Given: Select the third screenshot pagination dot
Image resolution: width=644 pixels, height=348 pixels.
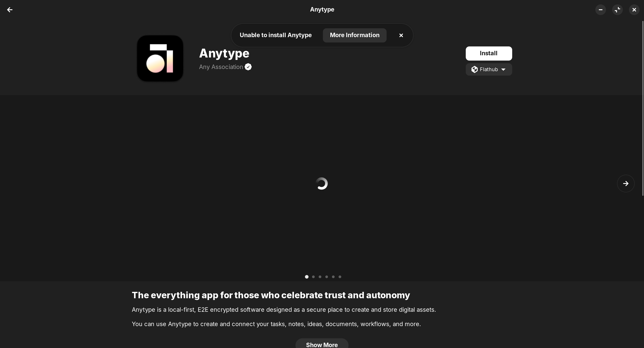Looking at the screenshot, I should pos(320,277).
